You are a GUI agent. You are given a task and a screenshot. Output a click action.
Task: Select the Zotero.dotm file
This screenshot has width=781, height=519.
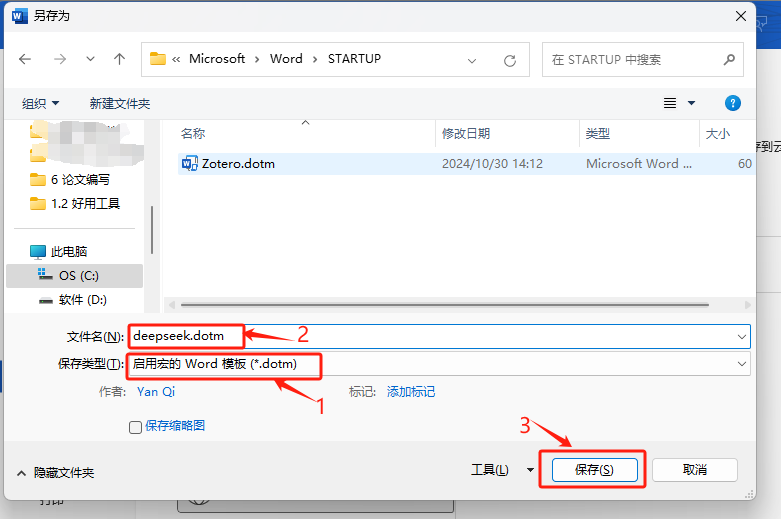coord(466,164)
